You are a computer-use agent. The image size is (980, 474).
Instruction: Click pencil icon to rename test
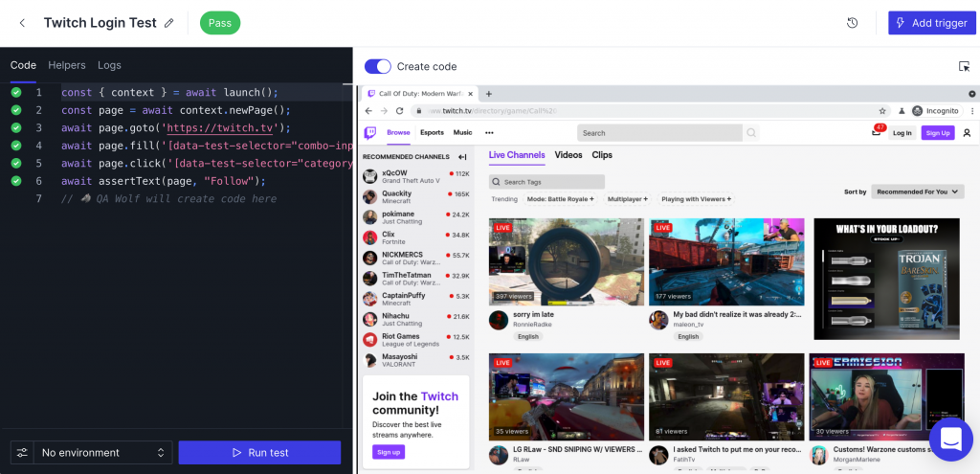(x=169, y=23)
